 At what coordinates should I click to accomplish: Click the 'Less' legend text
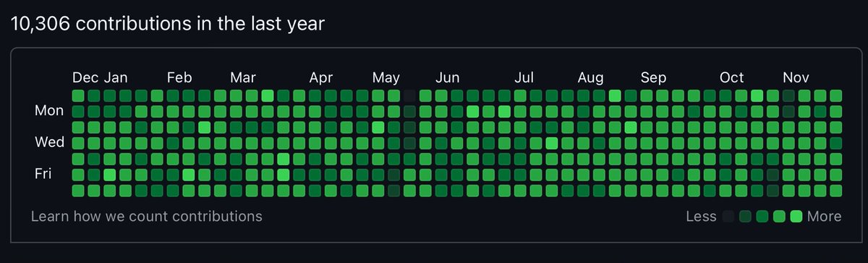701,216
